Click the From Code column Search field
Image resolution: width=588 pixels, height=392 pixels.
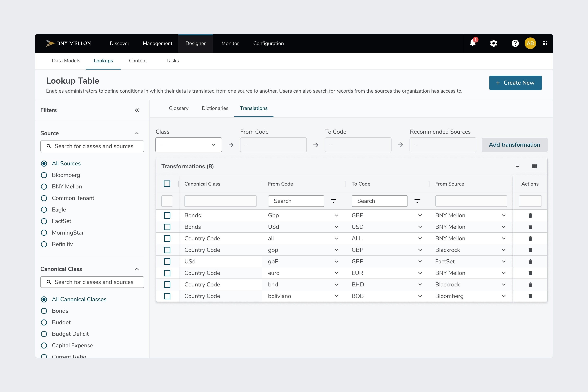coord(296,201)
